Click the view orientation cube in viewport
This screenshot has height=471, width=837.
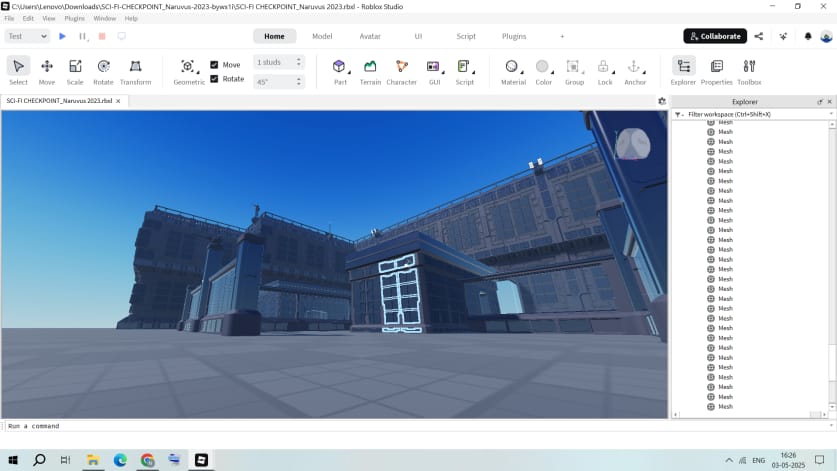pyautogui.click(x=633, y=144)
